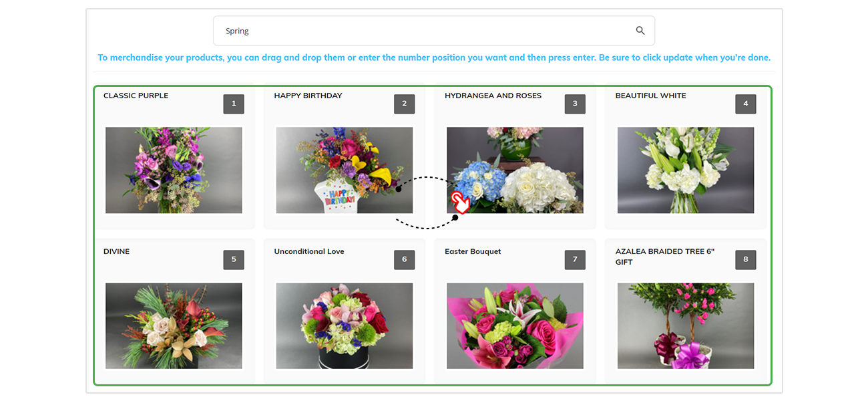Click the position badge "2" on HAPPY BIRTHDAY

pyautogui.click(x=404, y=104)
